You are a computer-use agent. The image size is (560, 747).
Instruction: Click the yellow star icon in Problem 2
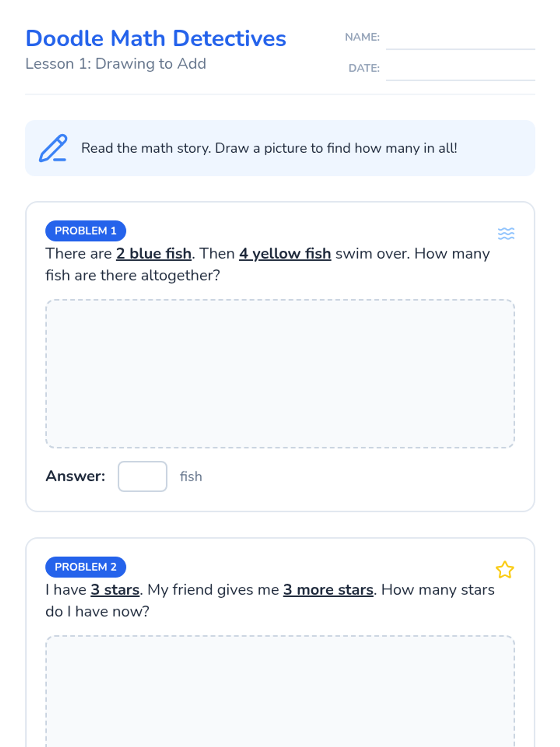504,570
